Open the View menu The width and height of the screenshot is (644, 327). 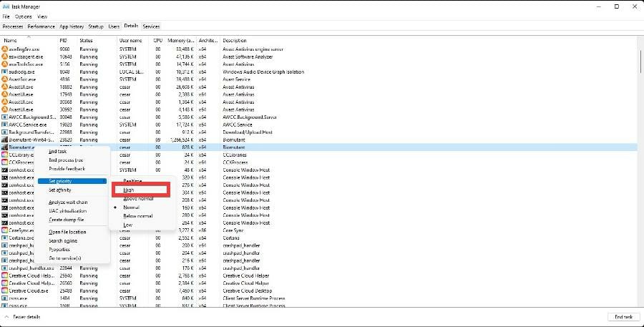[x=42, y=17]
